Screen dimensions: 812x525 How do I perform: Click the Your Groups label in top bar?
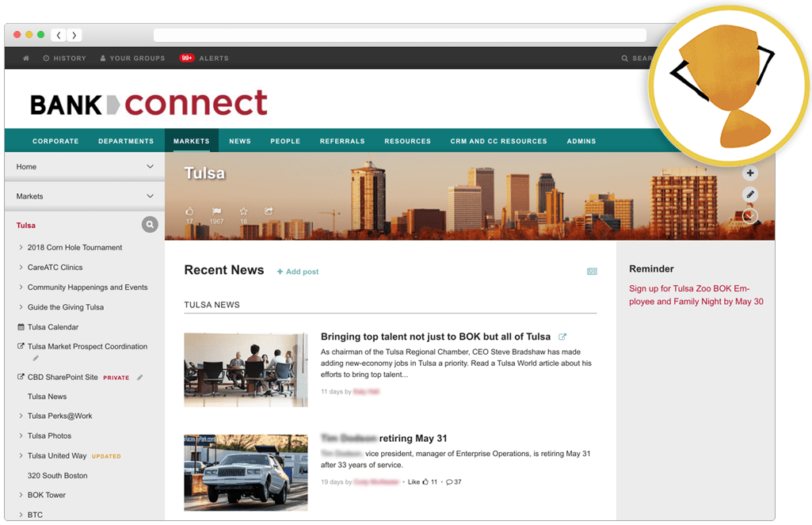coord(137,59)
